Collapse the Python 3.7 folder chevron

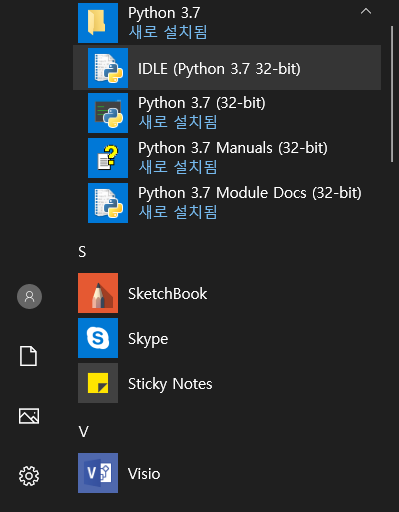[366, 11]
